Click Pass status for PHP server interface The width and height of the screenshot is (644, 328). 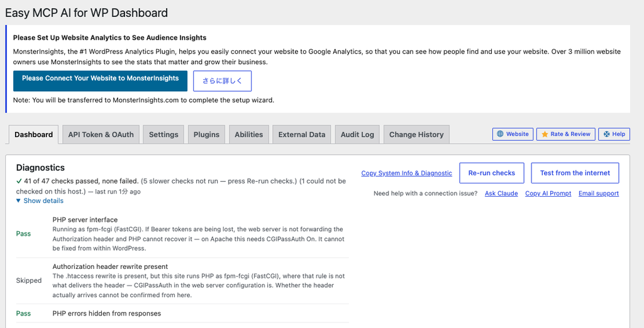23,234
